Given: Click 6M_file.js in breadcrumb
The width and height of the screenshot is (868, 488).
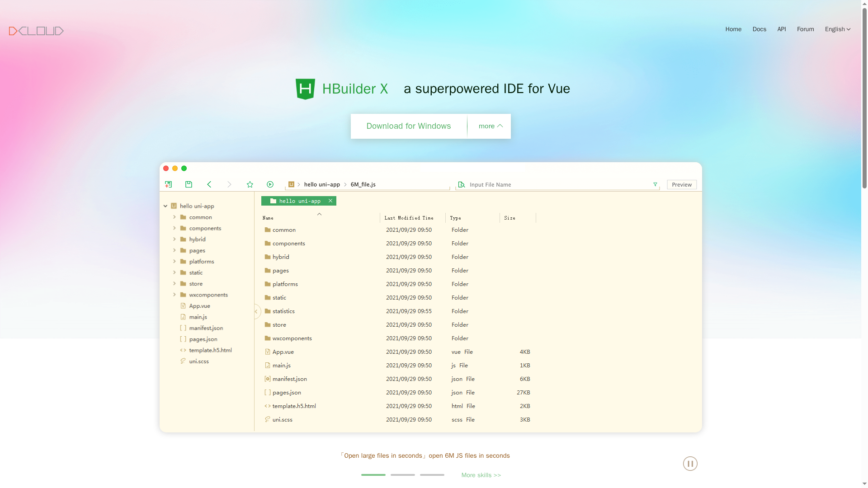Looking at the screenshot, I should coord(363,184).
